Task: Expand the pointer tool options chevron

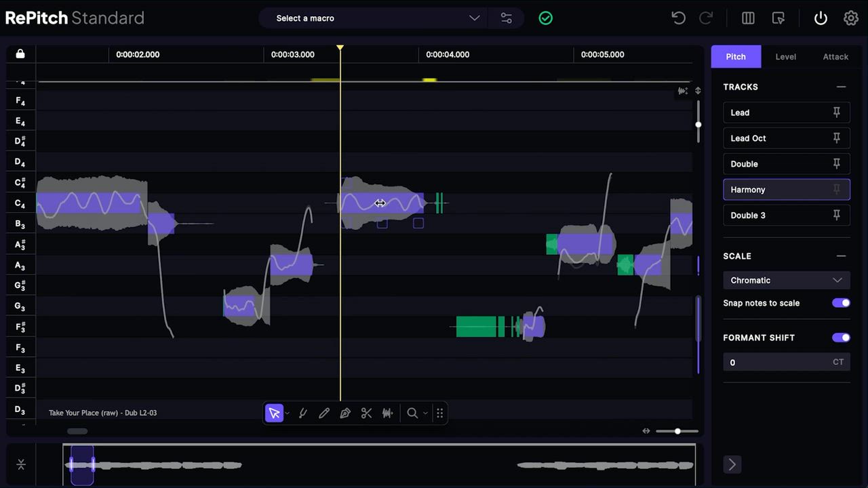Action: [288, 413]
